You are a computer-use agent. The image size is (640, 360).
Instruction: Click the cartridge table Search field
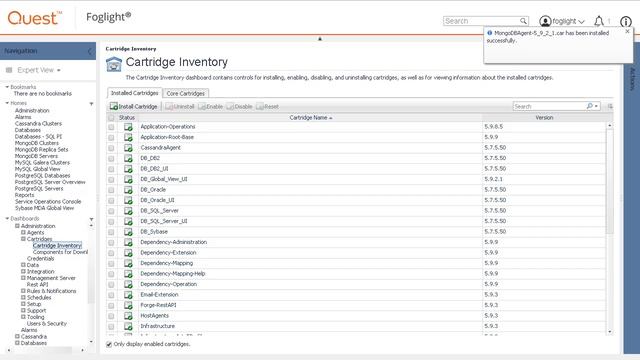pos(549,107)
